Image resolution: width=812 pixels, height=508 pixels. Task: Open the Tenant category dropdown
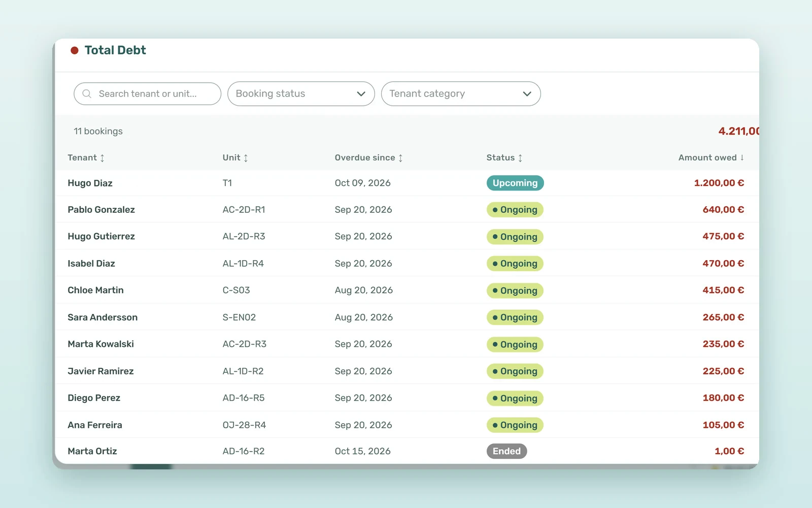click(x=461, y=94)
